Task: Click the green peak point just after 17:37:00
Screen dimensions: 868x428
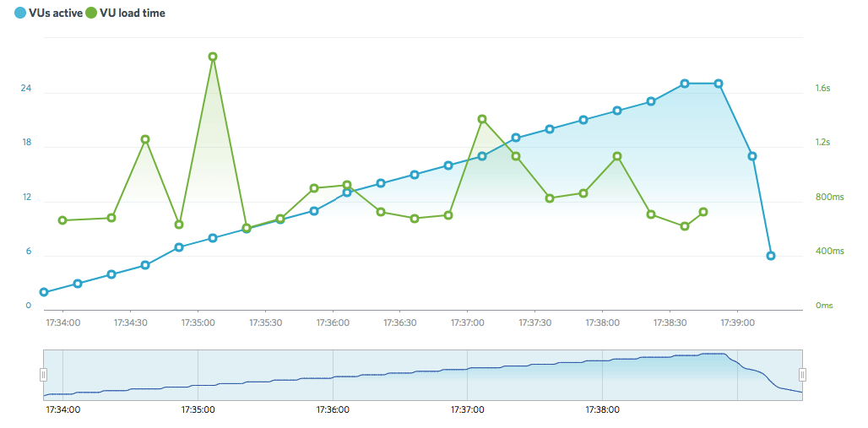Action: click(x=482, y=119)
